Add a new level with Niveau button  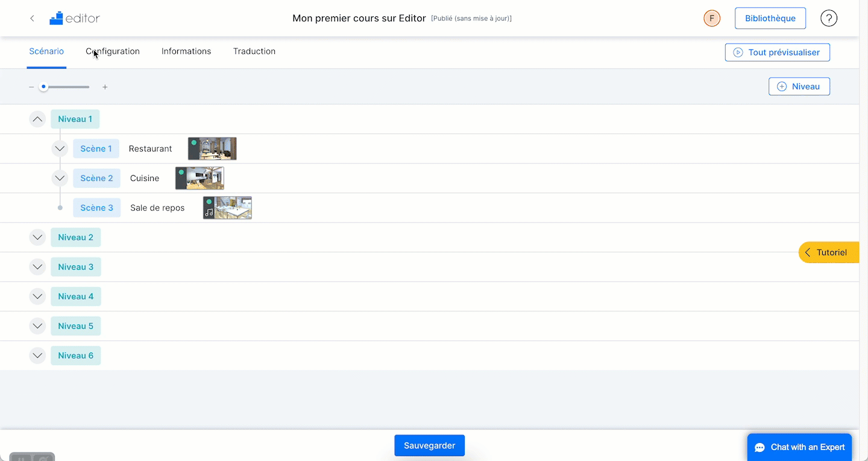pos(799,86)
